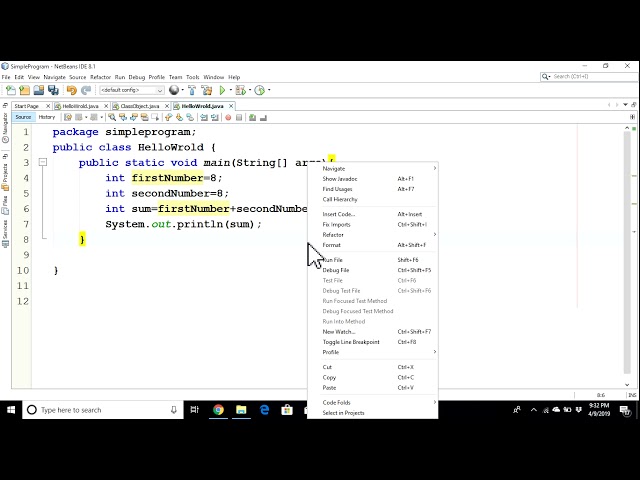The image size is (640, 480).
Task: Choose Run File from context menu
Action: [373, 260]
